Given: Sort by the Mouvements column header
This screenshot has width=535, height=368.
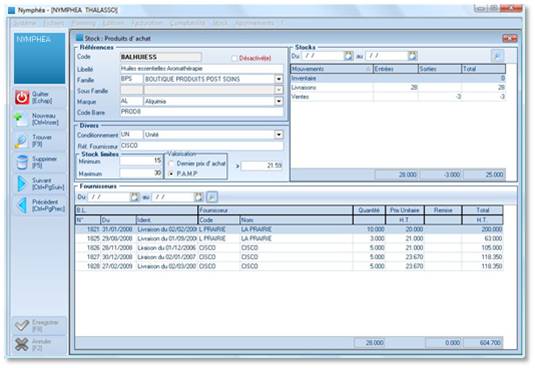Looking at the screenshot, I should pyautogui.click(x=332, y=69).
